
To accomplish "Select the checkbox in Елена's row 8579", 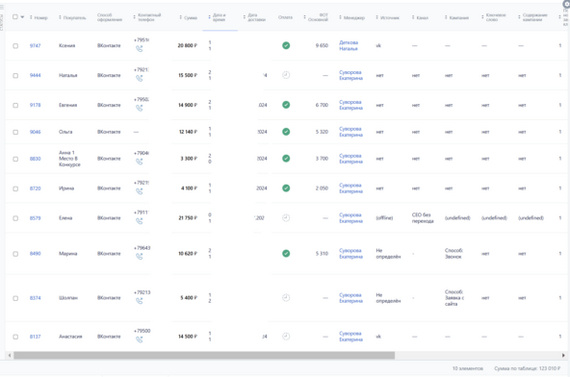I will [x=15, y=218].
